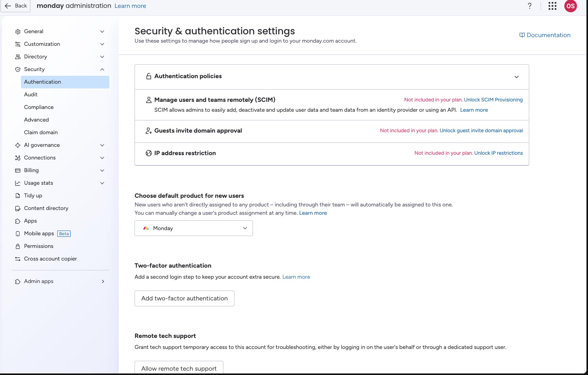Image resolution: width=588 pixels, height=375 pixels.
Task: Open the Documentation link
Action: tap(545, 35)
